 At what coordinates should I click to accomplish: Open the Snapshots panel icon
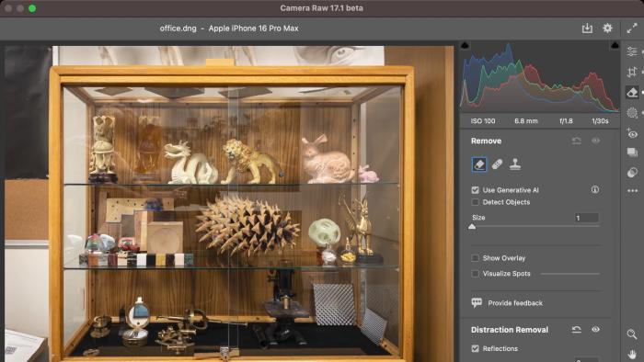coord(632,153)
